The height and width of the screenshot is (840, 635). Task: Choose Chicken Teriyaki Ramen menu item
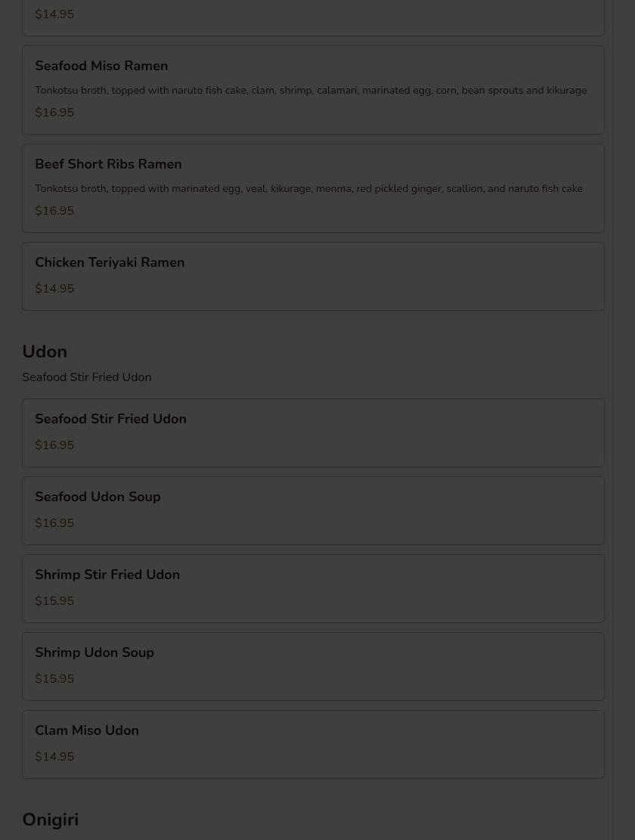[313, 277]
